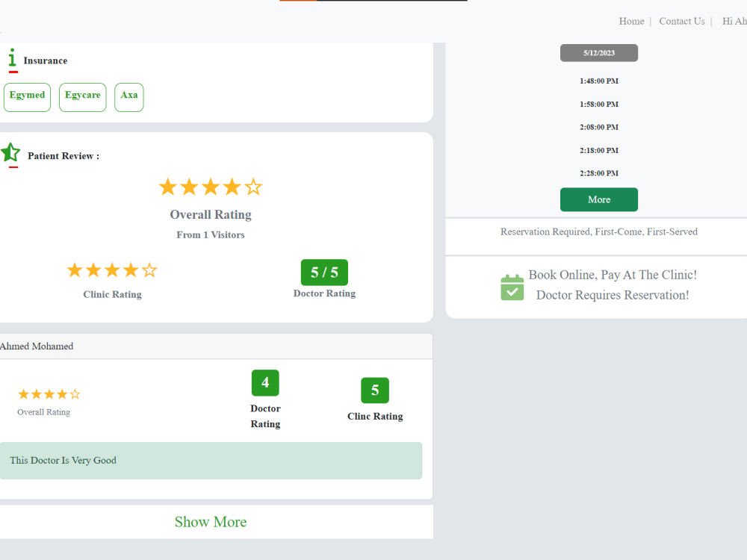Screen dimensions: 747x560
Task: Click the reviewer name Ahmed Mohamed
Action: [37, 346]
